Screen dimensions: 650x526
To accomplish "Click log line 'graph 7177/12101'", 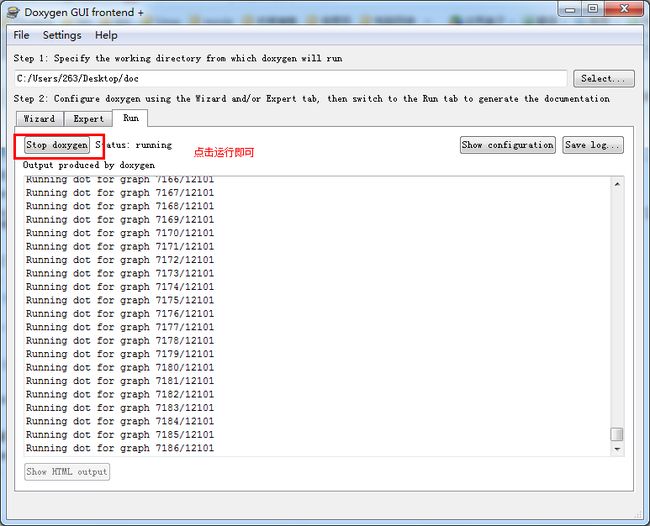I will (x=120, y=327).
